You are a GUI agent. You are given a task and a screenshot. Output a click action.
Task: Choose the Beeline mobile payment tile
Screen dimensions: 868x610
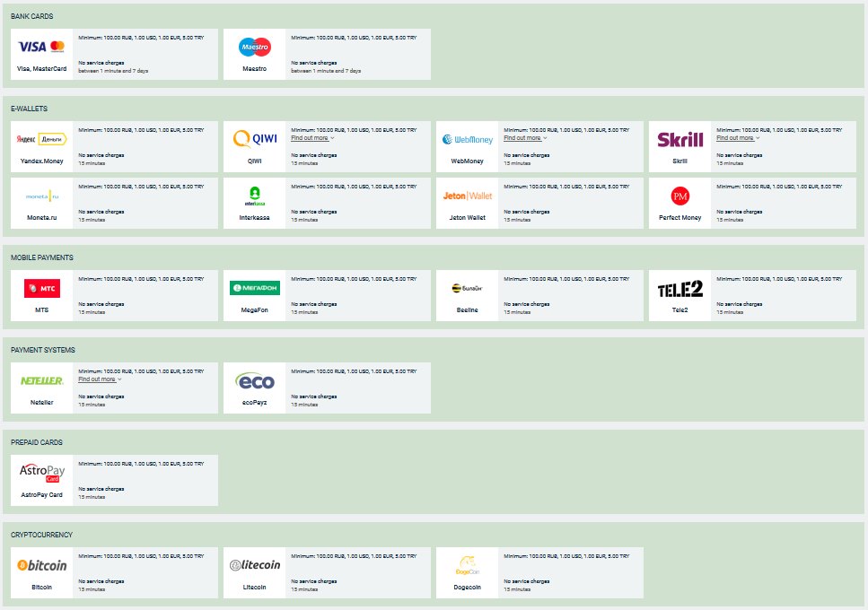[x=539, y=295]
